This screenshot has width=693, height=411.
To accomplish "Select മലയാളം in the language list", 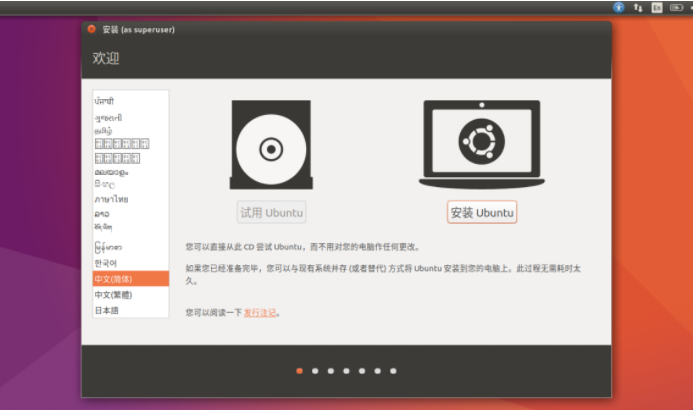I will pyautogui.click(x=131, y=172).
